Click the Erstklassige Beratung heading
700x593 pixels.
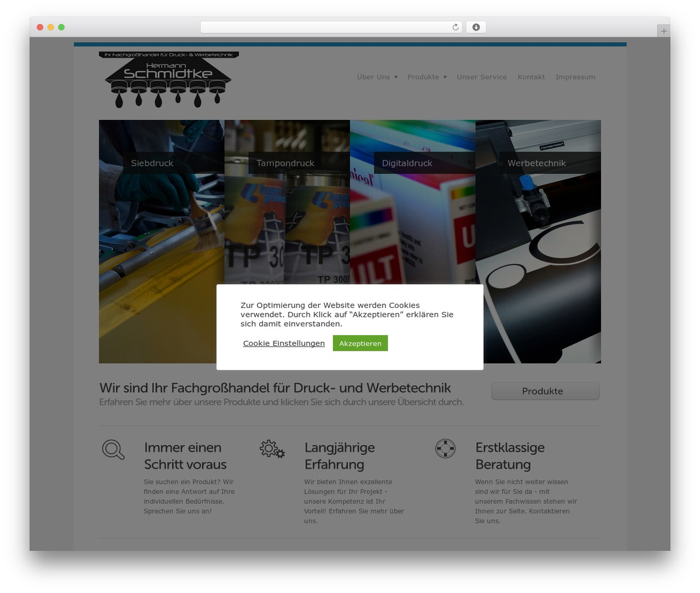click(510, 456)
